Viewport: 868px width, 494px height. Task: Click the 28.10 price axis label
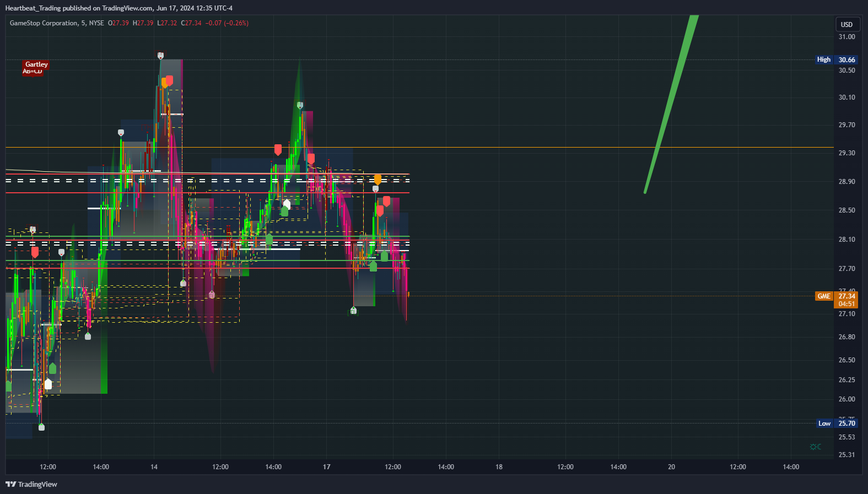pyautogui.click(x=847, y=240)
